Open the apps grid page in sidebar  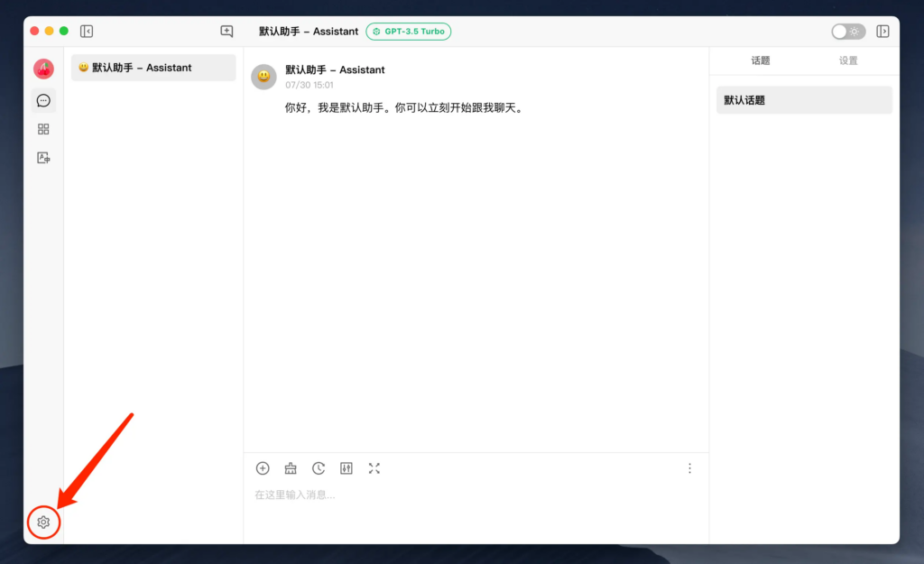(x=43, y=129)
